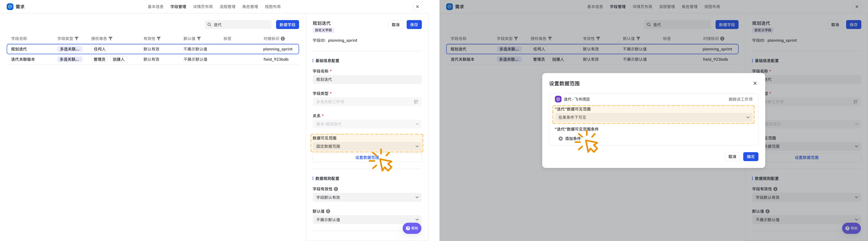Focus the 迭代 search field in left screenshot
The height and width of the screenshot is (241, 868).
238,25
